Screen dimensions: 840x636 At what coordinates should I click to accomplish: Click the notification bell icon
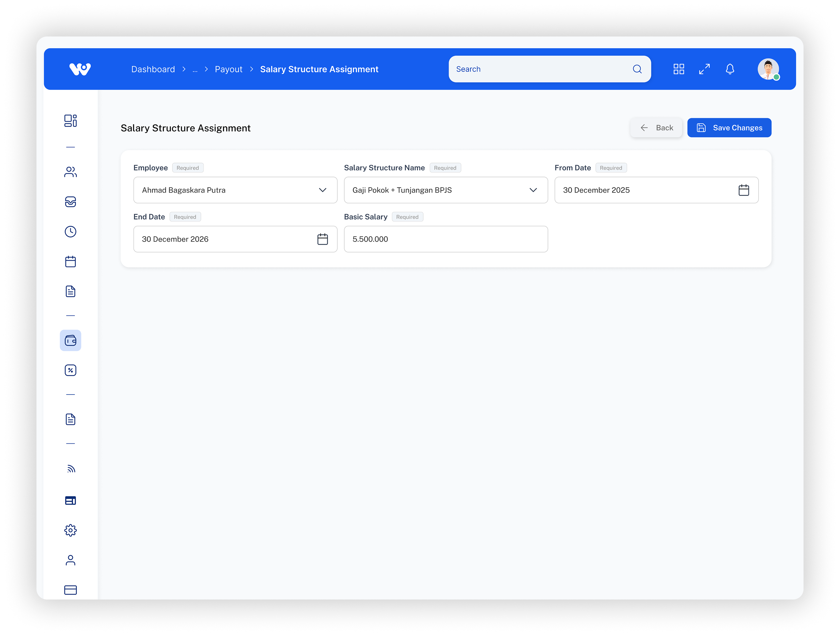click(x=730, y=69)
